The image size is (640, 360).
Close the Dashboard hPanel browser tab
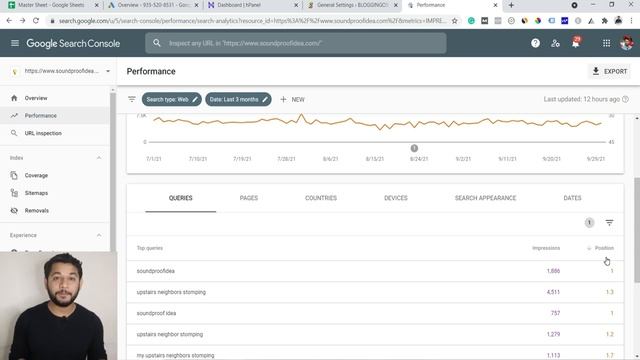click(296, 5)
